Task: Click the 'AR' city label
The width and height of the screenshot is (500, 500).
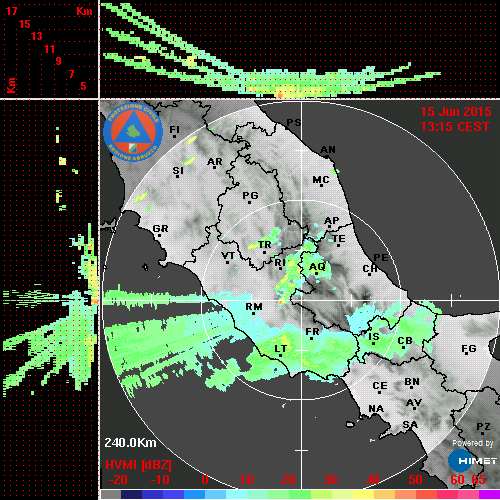Action: 214,162
